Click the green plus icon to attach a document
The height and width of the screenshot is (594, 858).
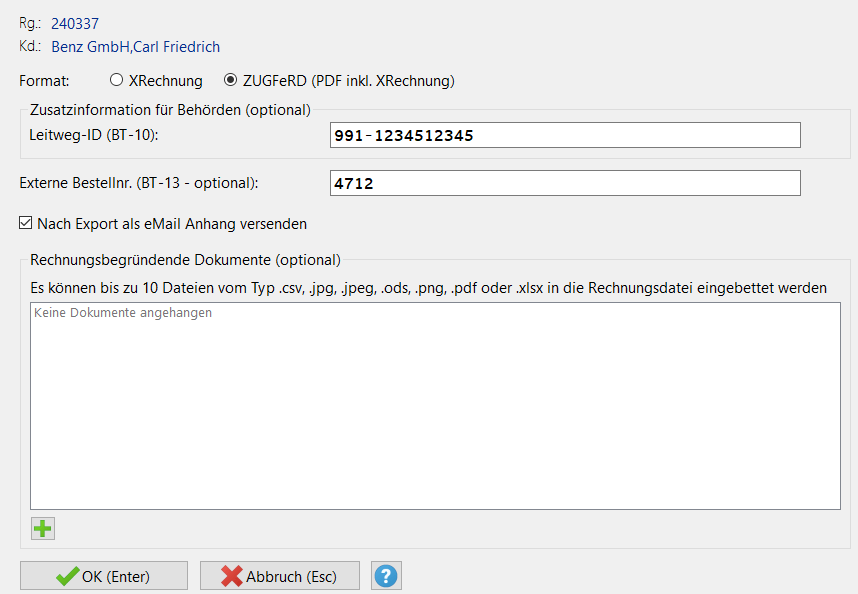pos(42,528)
